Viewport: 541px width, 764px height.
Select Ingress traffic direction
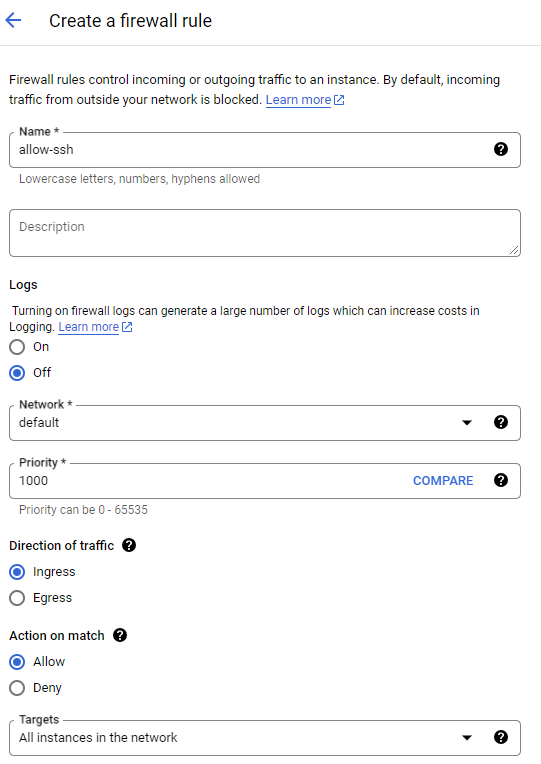(x=17, y=572)
